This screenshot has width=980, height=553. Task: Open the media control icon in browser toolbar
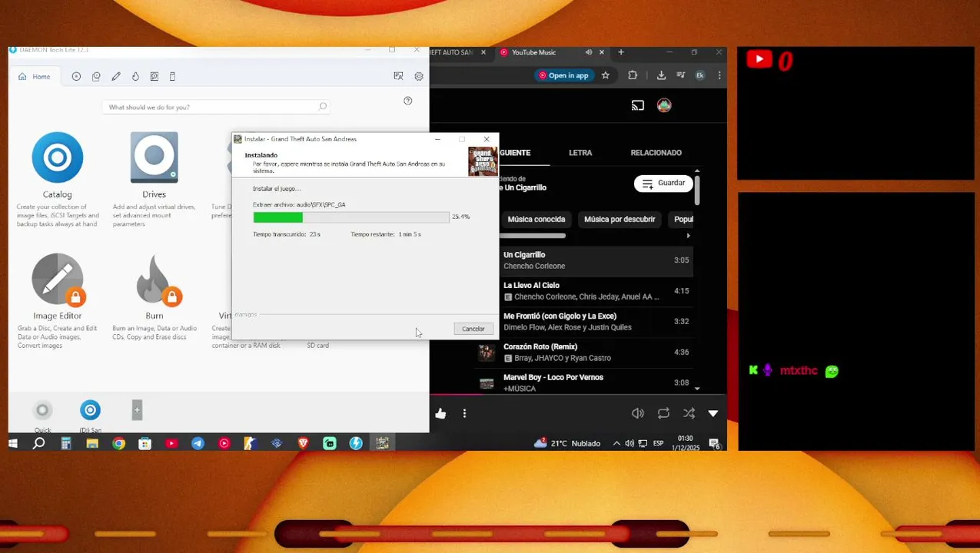coord(680,75)
